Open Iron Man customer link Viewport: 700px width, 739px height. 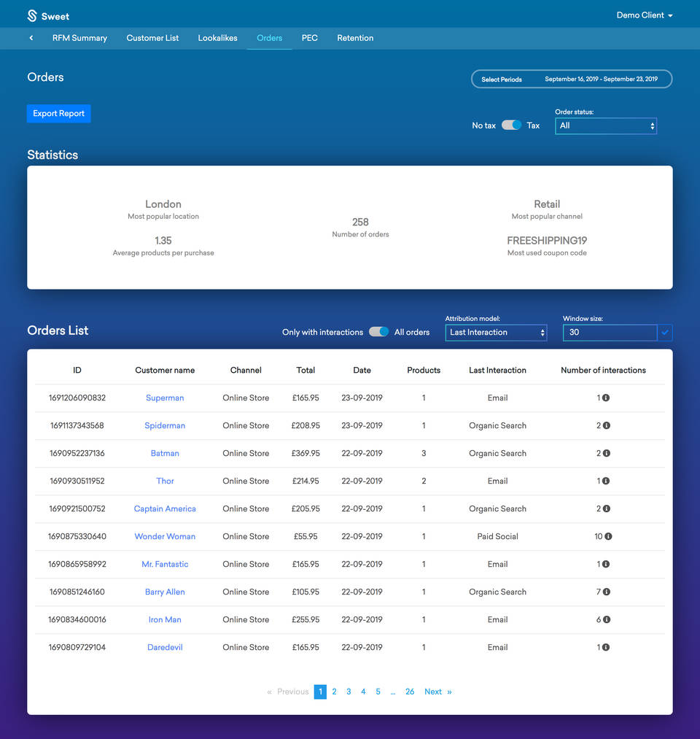[165, 620]
